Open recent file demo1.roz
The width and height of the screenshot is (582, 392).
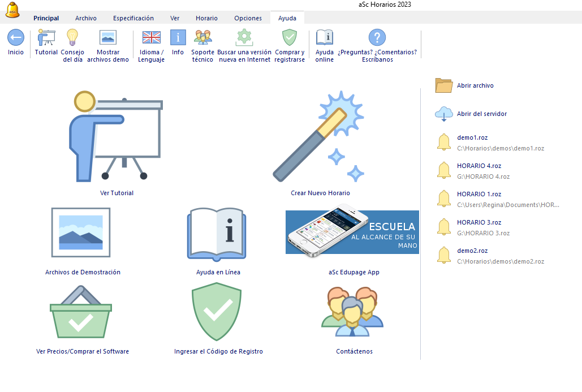(x=472, y=137)
